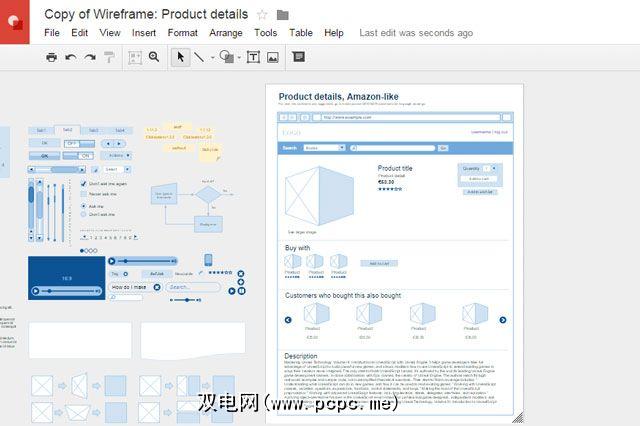This screenshot has width=640, height=426.
Task: Pick the Line drawing tool
Action: [x=199, y=57]
